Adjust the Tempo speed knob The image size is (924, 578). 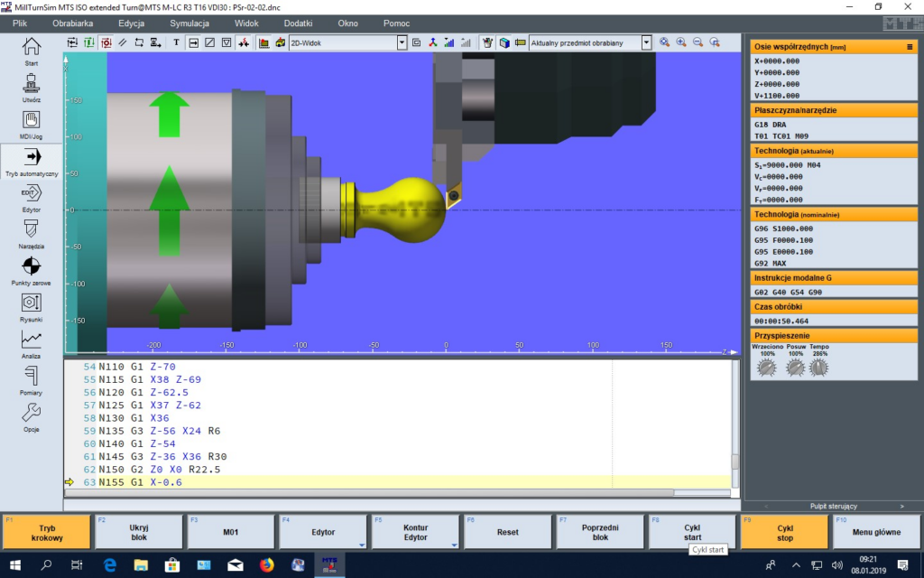[818, 368]
